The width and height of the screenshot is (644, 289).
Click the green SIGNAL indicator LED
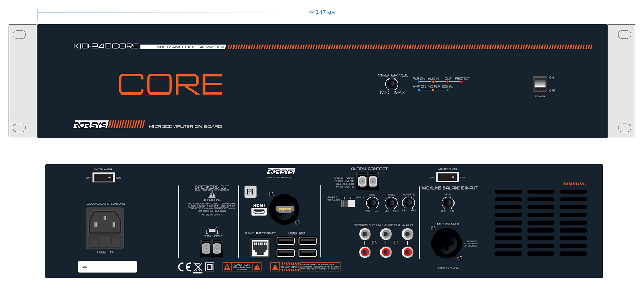(x=447, y=90)
